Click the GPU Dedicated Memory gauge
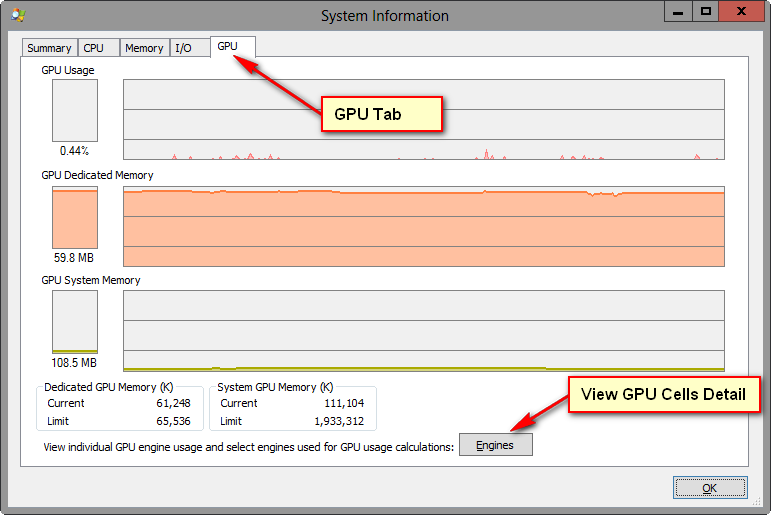Image resolution: width=771 pixels, height=515 pixels. tap(75, 215)
